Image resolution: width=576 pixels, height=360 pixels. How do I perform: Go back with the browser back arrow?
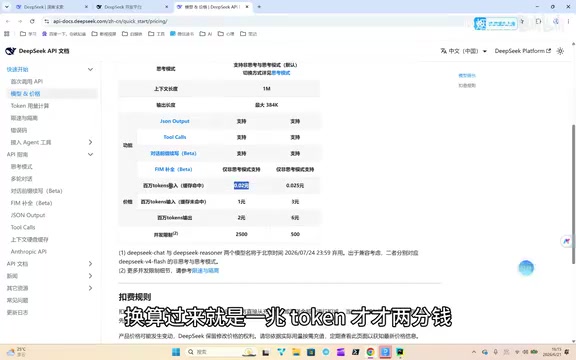point(8,21)
